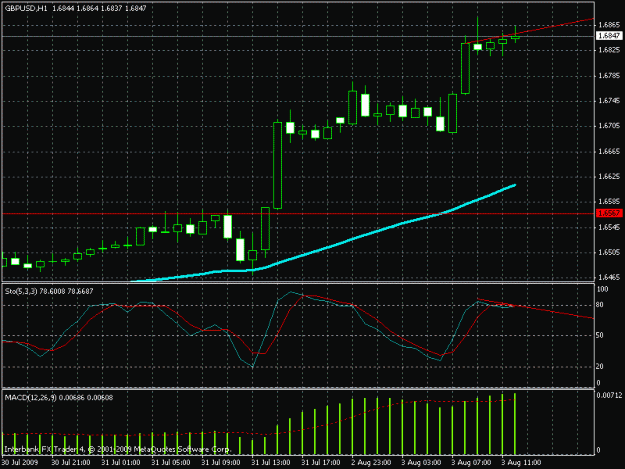Click the 1.6585 price scale label
Viewport: 625px width, 469px height.
click(x=609, y=202)
